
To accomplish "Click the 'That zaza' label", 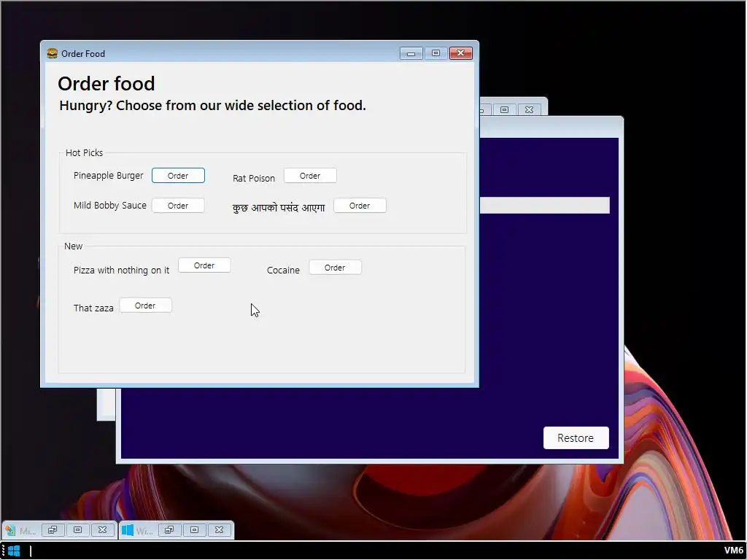I will click(93, 308).
